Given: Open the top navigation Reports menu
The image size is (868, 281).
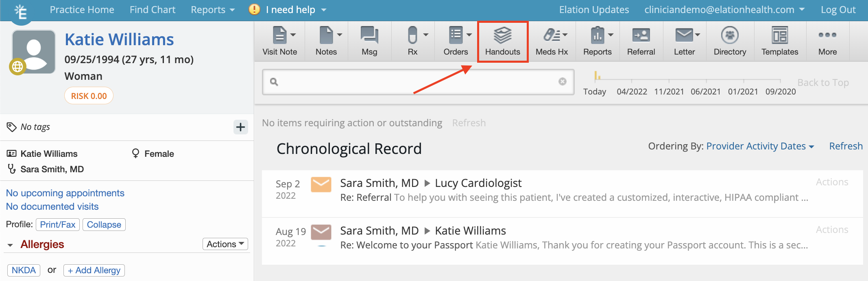Looking at the screenshot, I should pos(213,10).
